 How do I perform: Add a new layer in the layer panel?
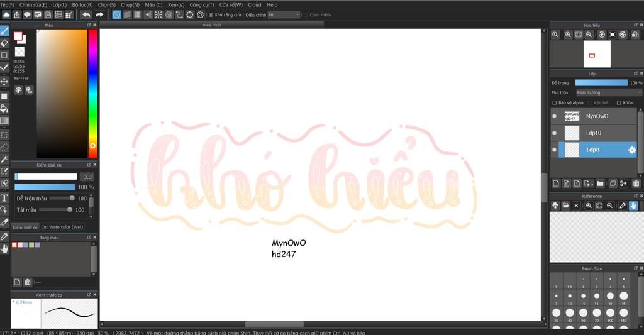click(x=556, y=184)
